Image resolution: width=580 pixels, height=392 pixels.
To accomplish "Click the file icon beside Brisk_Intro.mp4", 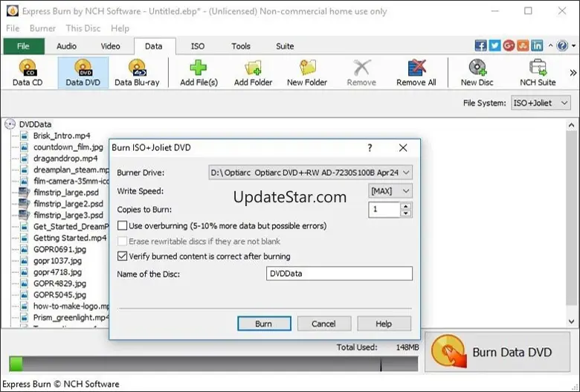I will (25, 135).
